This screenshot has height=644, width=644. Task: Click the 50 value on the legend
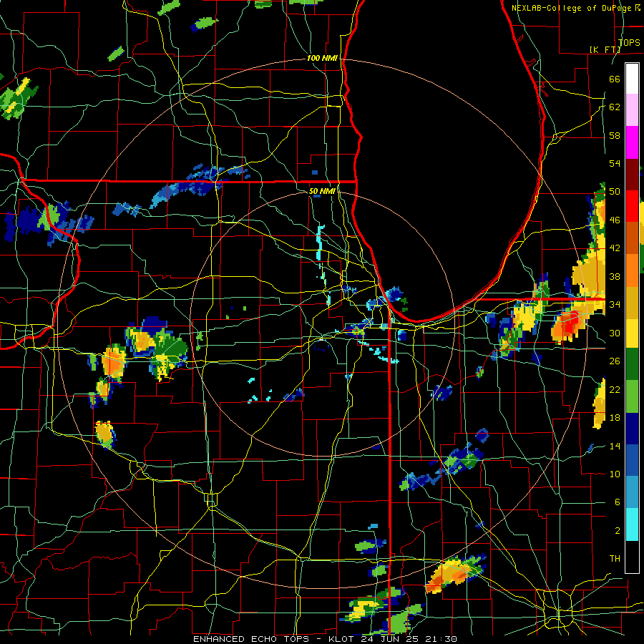click(615, 192)
